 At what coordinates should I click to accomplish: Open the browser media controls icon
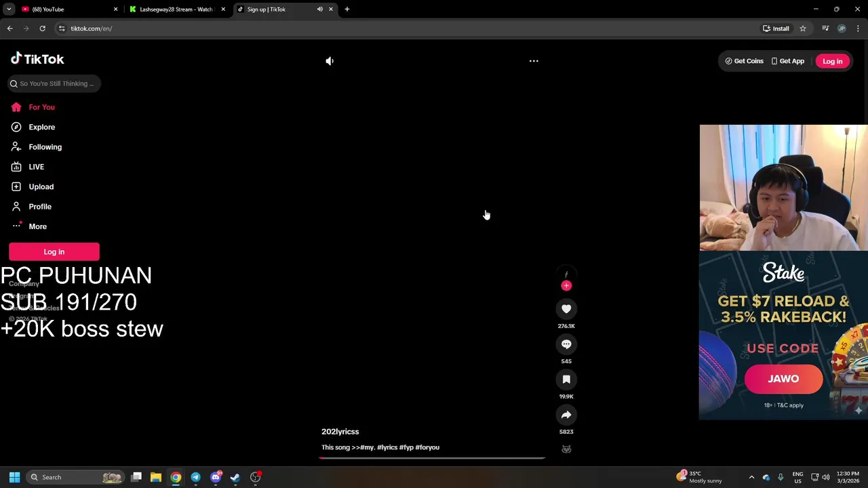[x=825, y=28]
